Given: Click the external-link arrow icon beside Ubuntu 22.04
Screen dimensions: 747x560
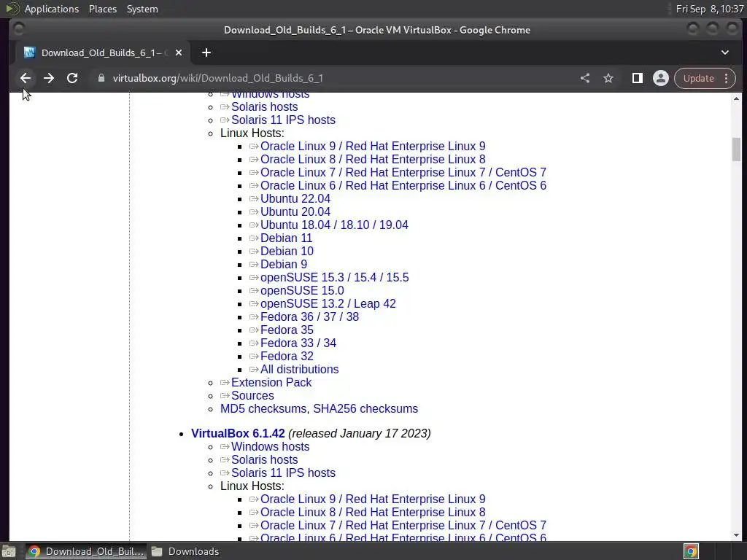Looking at the screenshot, I should 254,198.
